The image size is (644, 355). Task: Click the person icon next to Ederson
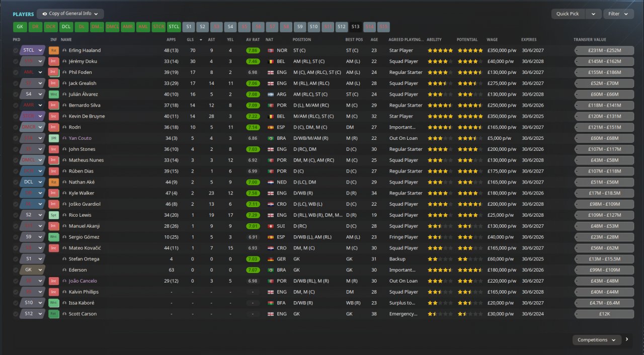64,270
